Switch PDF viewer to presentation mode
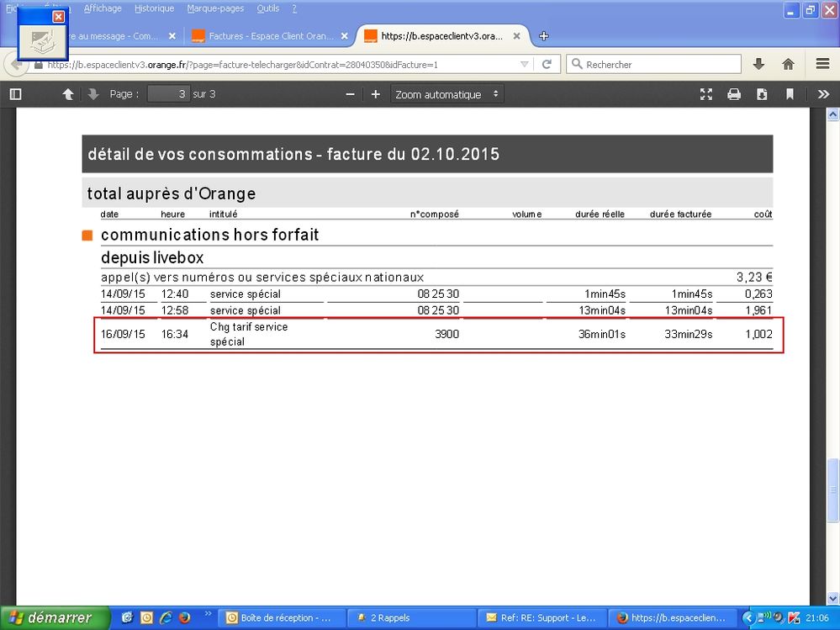840x630 pixels. (706, 94)
